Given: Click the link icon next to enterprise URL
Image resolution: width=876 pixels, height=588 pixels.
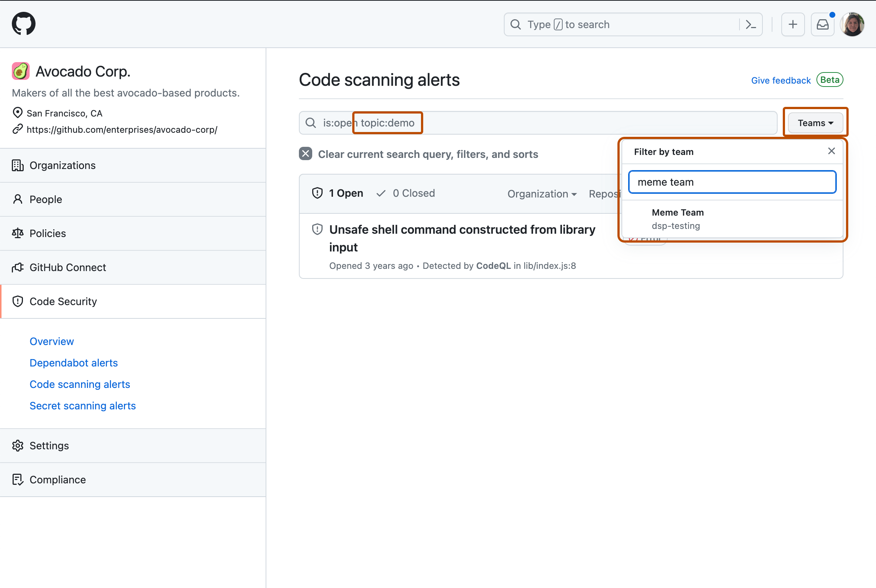Looking at the screenshot, I should [x=18, y=129].
